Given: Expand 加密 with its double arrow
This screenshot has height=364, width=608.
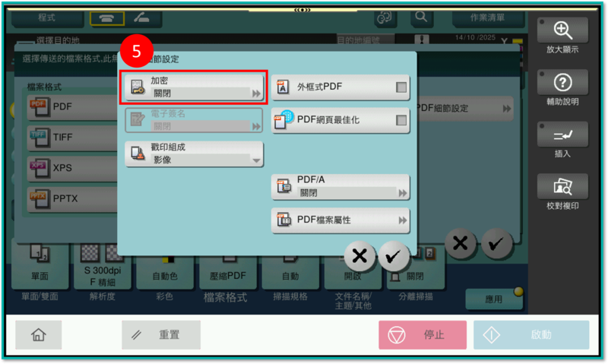Looking at the screenshot, I should [256, 93].
